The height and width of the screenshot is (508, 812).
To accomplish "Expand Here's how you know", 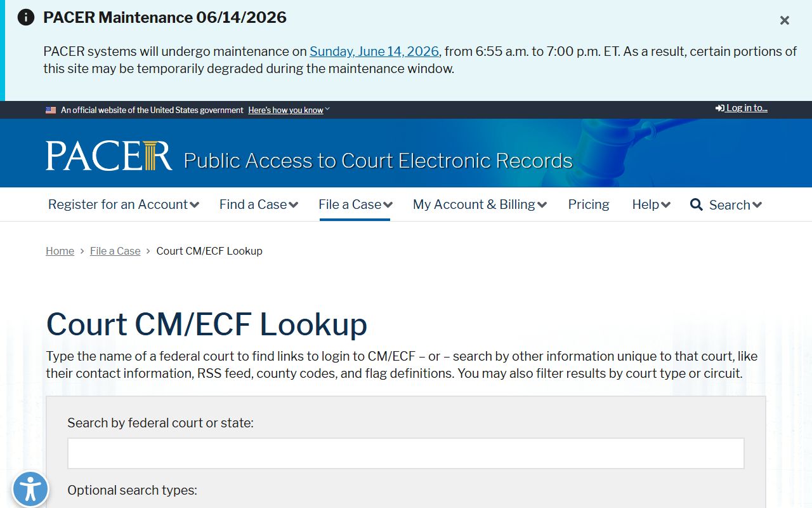I will (289, 110).
